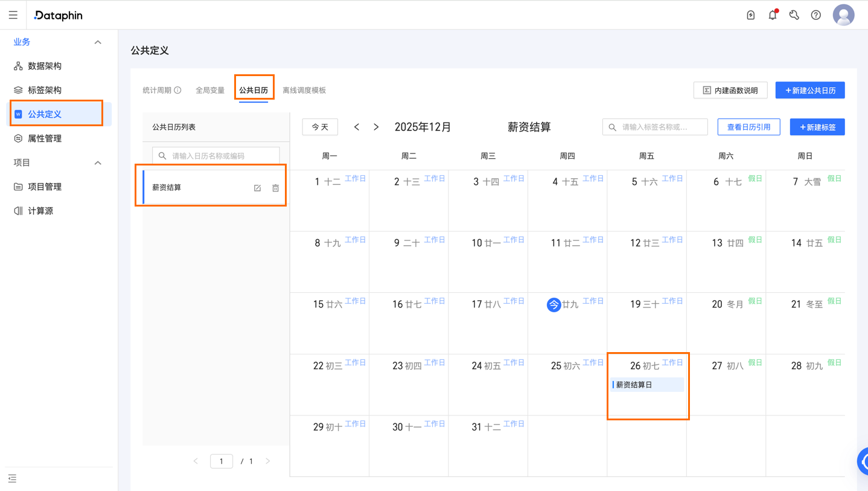868x491 pixels.
Task: Click the edit icon for 薪资结算 calendar
Action: pos(257,188)
